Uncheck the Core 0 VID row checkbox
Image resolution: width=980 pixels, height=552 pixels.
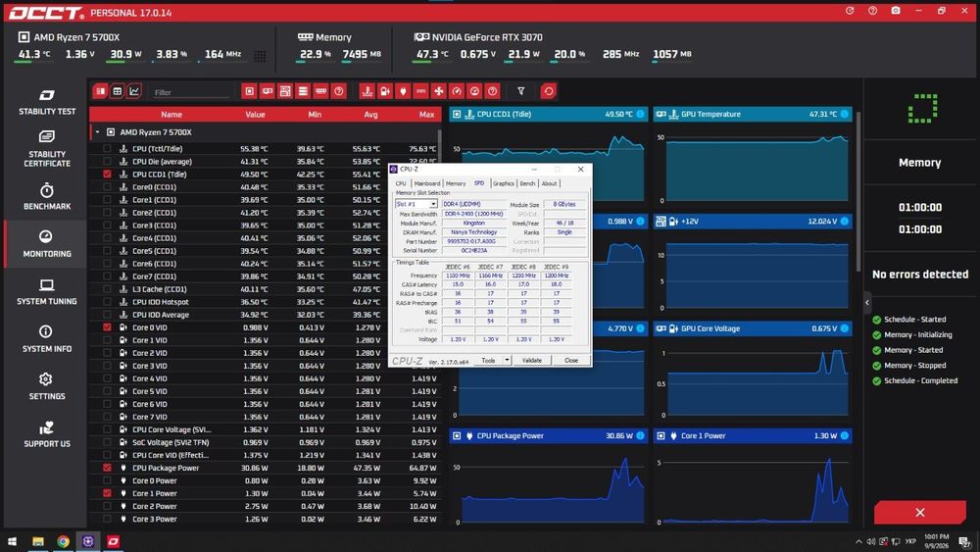tap(107, 326)
